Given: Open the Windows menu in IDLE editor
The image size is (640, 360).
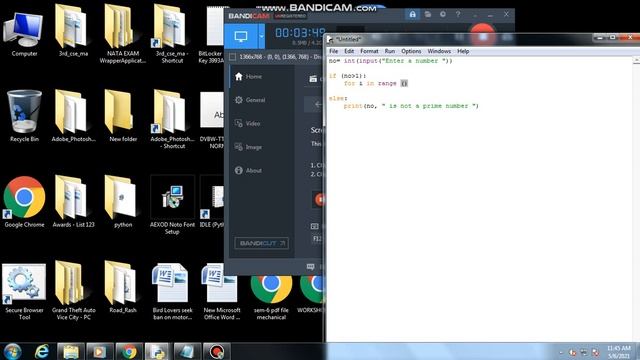Looking at the screenshot, I should tap(439, 51).
